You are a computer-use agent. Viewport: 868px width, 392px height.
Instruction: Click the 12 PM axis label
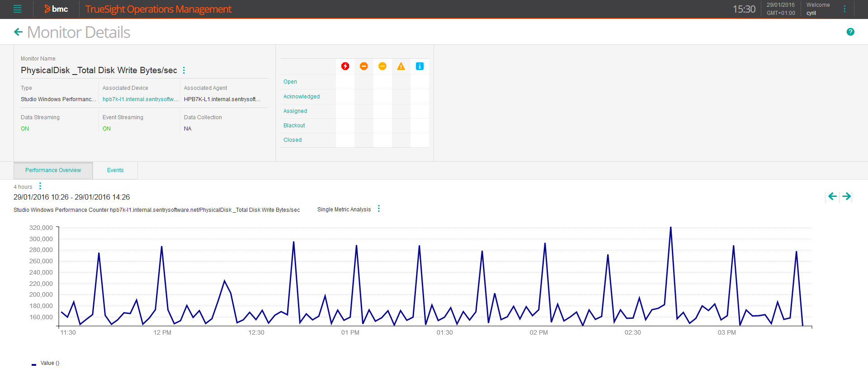pyautogui.click(x=162, y=332)
